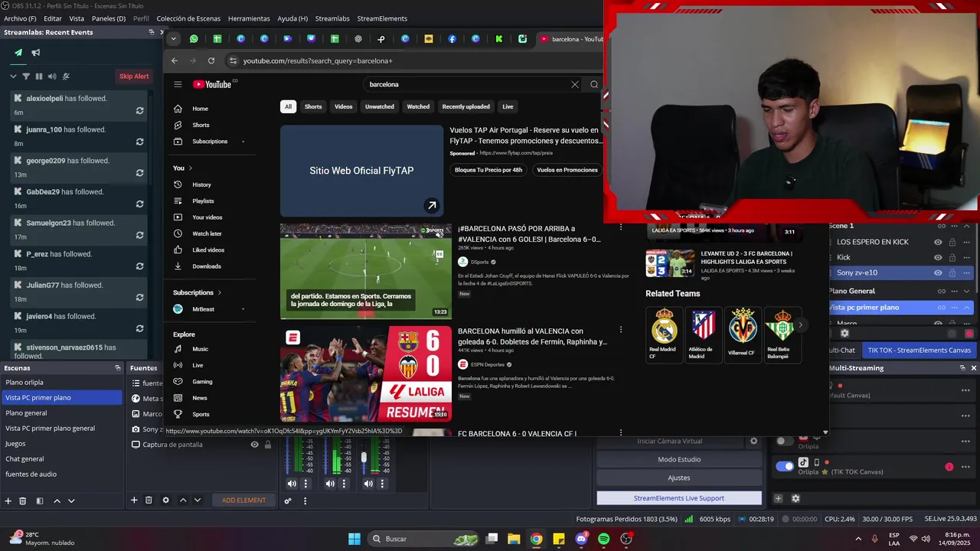Image resolution: width=980 pixels, height=551 pixels.
Task: Select the Shorts filter chip on YouTube
Action: click(x=313, y=106)
